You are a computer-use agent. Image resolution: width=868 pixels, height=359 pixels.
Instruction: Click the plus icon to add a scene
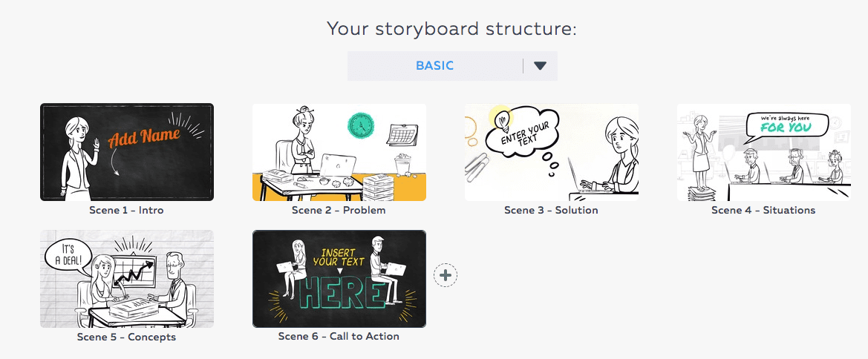point(446,275)
